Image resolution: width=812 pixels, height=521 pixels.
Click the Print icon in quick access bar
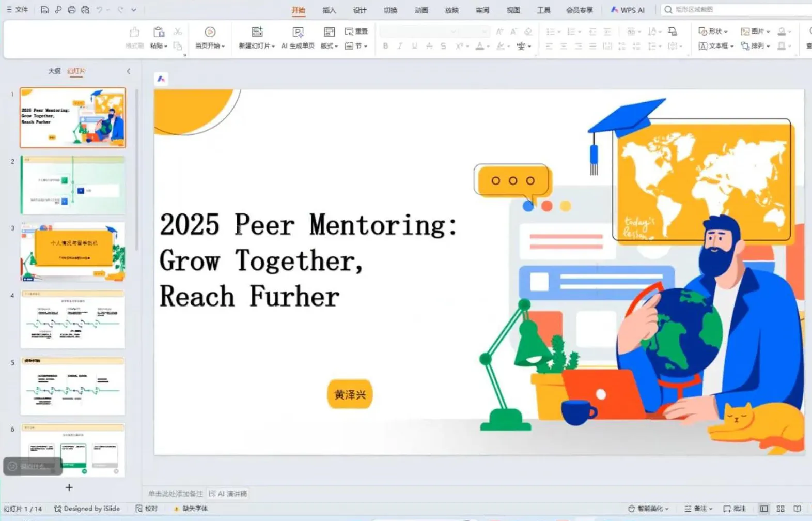(72, 10)
